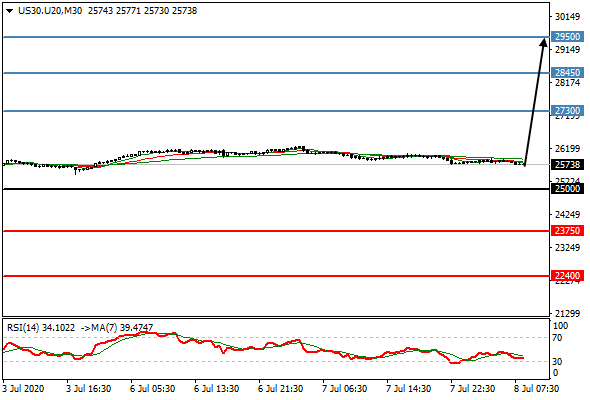The height and width of the screenshot is (400, 590).
Task: Click the RSI(14) 34.1022 indicator label
Action: [41, 327]
